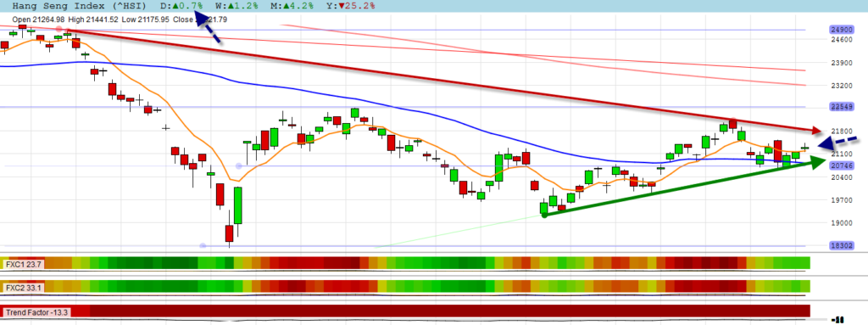
Task: Click the 22549 price level label
Action: [x=840, y=106]
